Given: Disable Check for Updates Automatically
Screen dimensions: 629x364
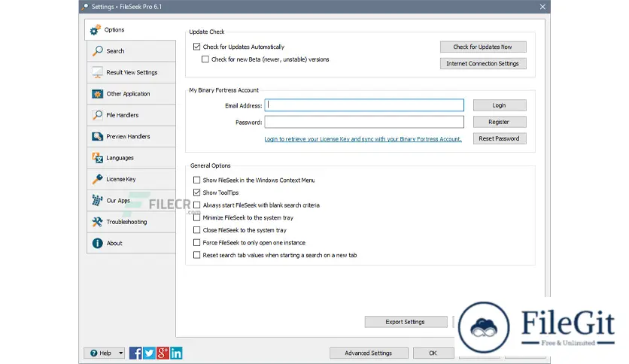Looking at the screenshot, I should coord(197,47).
